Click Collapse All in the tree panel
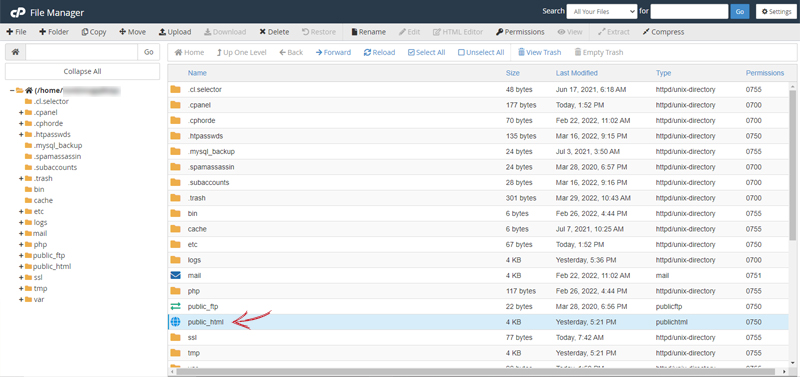The image size is (800, 377). (x=82, y=71)
